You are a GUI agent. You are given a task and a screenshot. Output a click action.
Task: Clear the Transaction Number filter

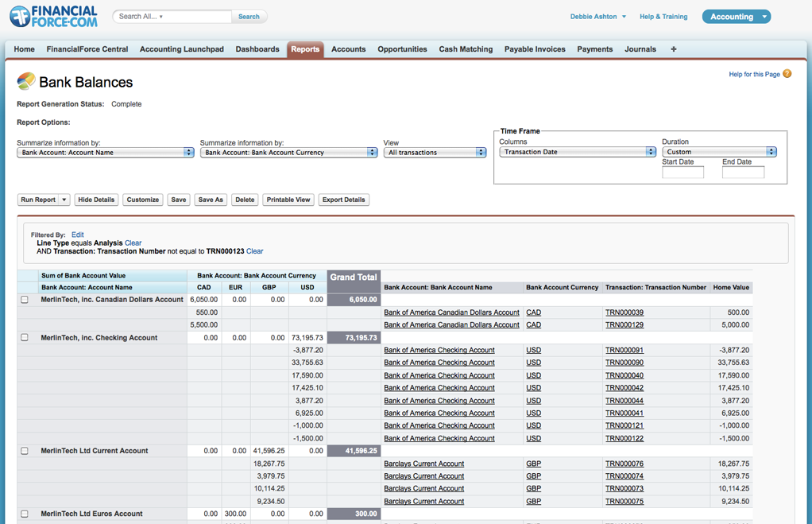tap(255, 251)
